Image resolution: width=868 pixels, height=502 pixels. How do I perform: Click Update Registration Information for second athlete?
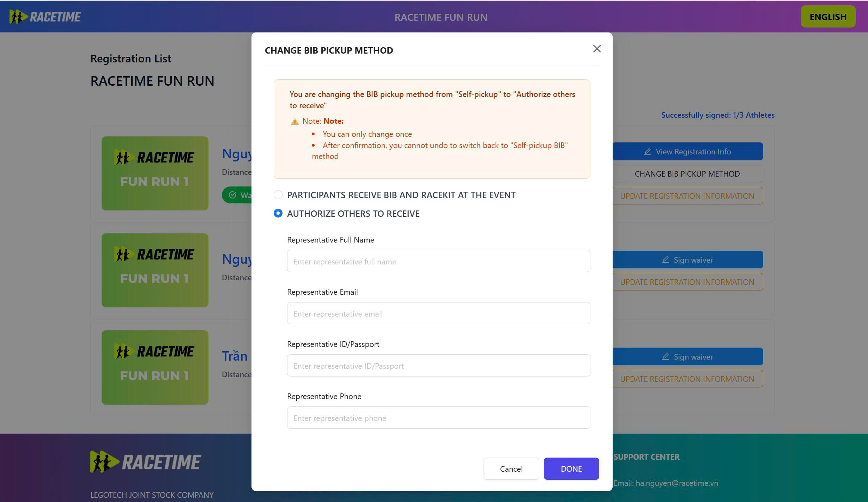(688, 282)
